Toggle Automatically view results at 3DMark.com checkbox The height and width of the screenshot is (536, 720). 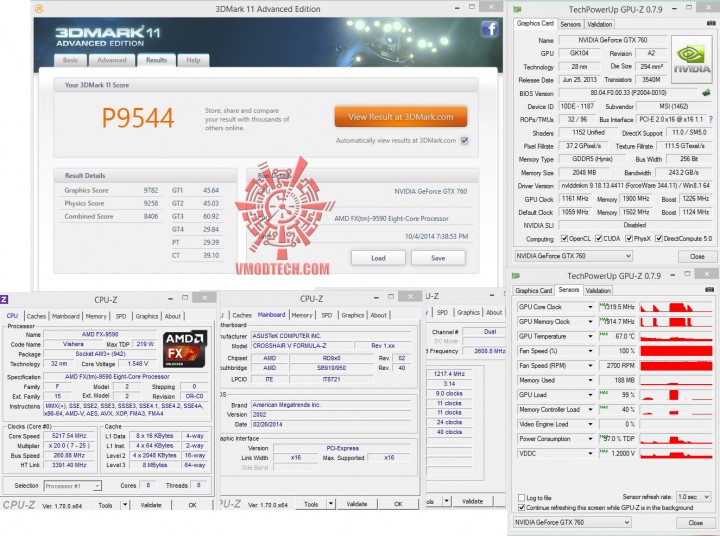tap(464, 141)
